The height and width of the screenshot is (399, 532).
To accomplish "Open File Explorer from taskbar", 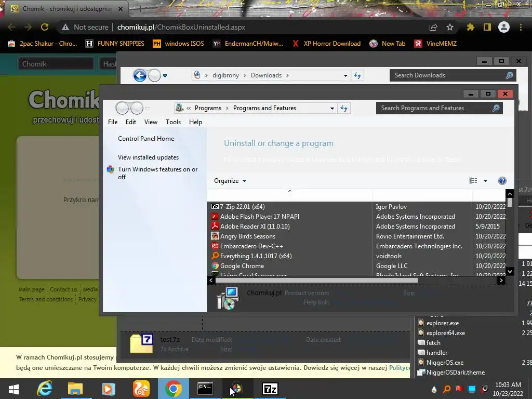I will [x=75, y=389].
